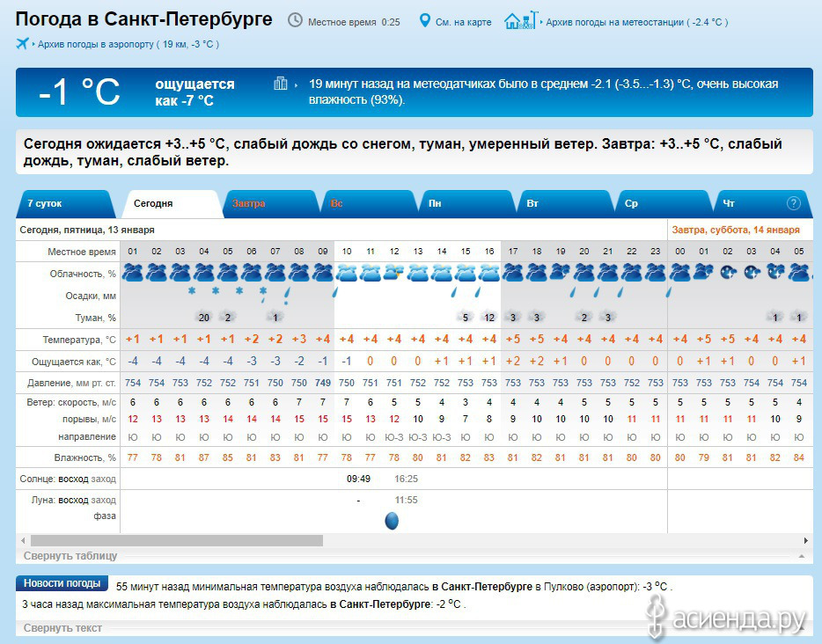This screenshot has height=644, width=822.
Task: Open the Завтра forecast tab
Action: pos(249,203)
